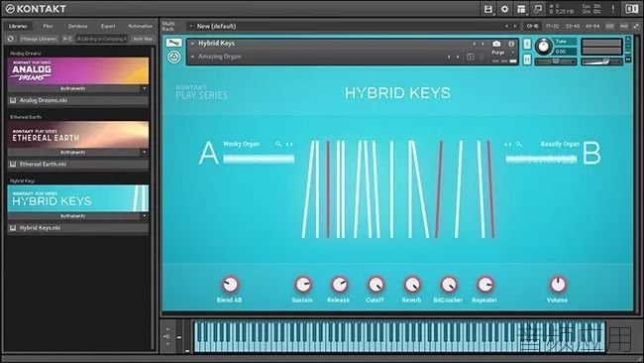Screen dimensions: 644x363
Task: Click the Hybrid Keys library banner
Action: tap(78, 198)
